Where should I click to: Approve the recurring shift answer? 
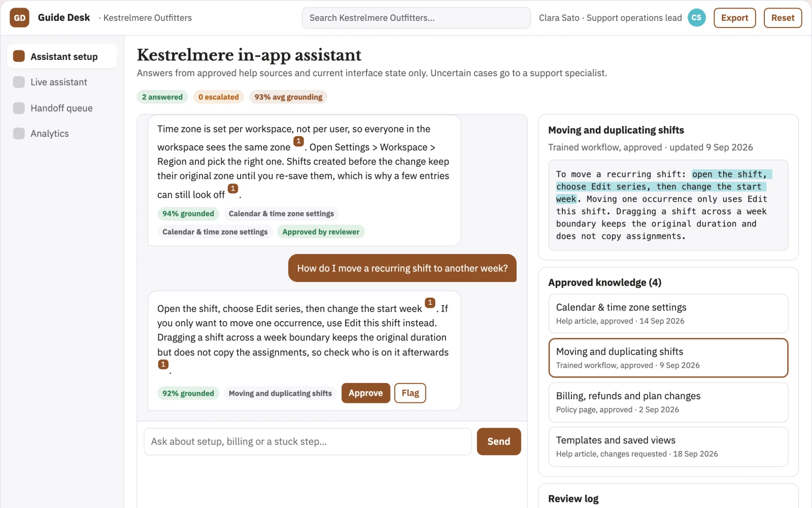point(365,393)
